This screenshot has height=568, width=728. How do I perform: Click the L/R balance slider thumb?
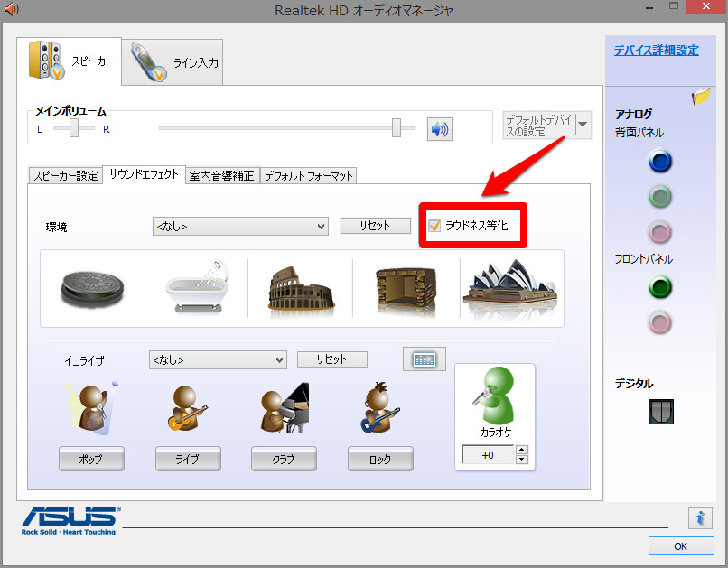(x=74, y=127)
